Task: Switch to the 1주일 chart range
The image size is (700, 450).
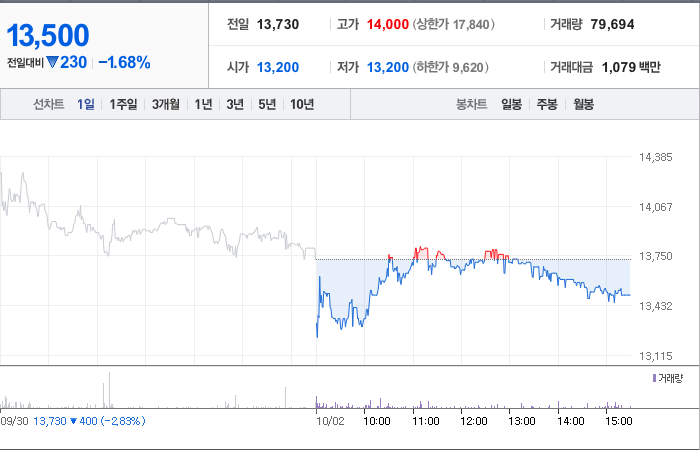Action: tap(123, 104)
